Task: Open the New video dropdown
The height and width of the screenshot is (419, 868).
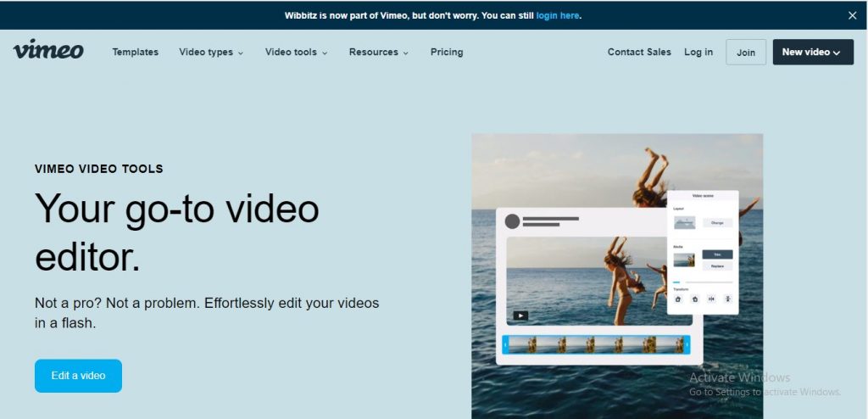Action: (x=813, y=52)
